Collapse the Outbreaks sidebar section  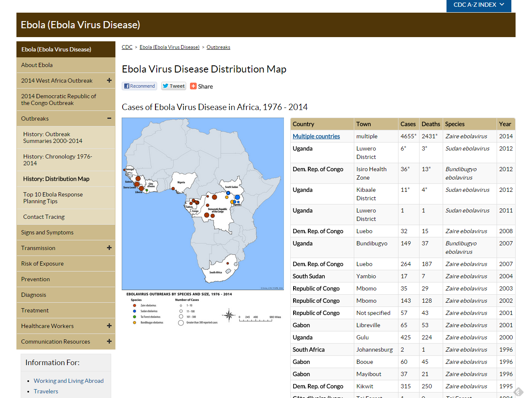coord(109,118)
